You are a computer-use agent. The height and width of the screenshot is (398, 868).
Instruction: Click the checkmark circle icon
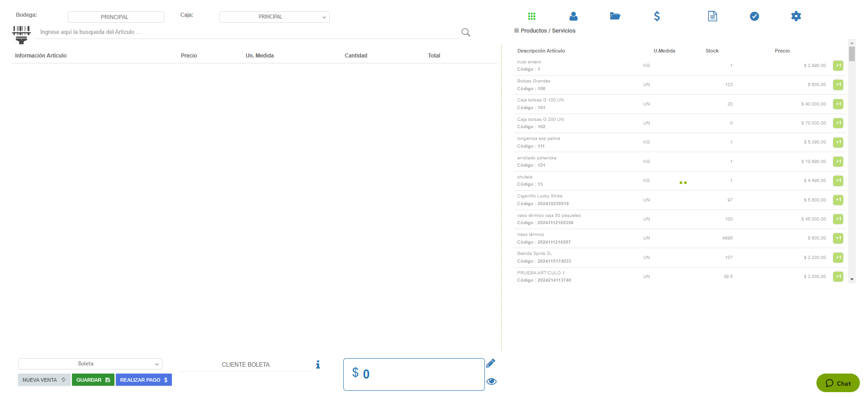[x=754, y=16]
